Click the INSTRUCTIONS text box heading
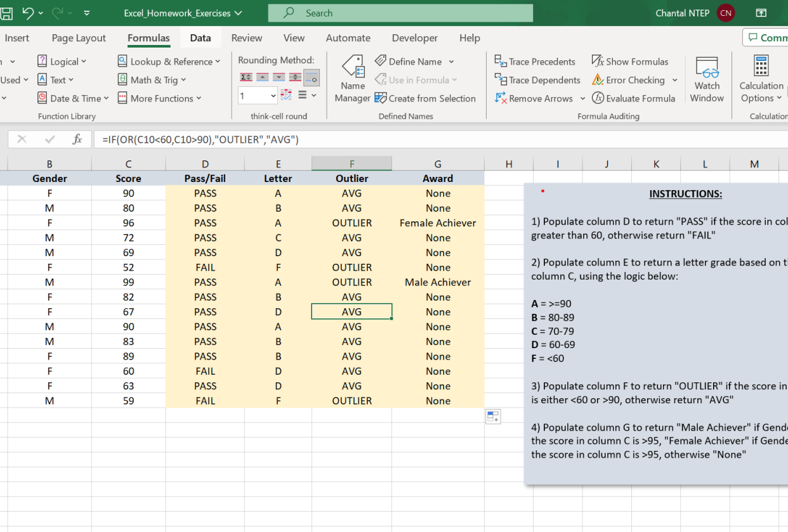The height and width of the screenshot is (532, 788). pyautogui.click(x=685, y=194)
